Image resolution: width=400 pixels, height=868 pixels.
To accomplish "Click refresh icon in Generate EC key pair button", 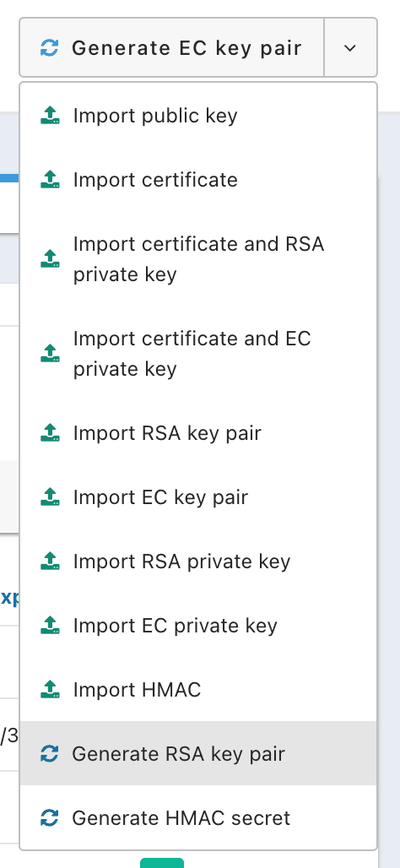I will (49, 48).
